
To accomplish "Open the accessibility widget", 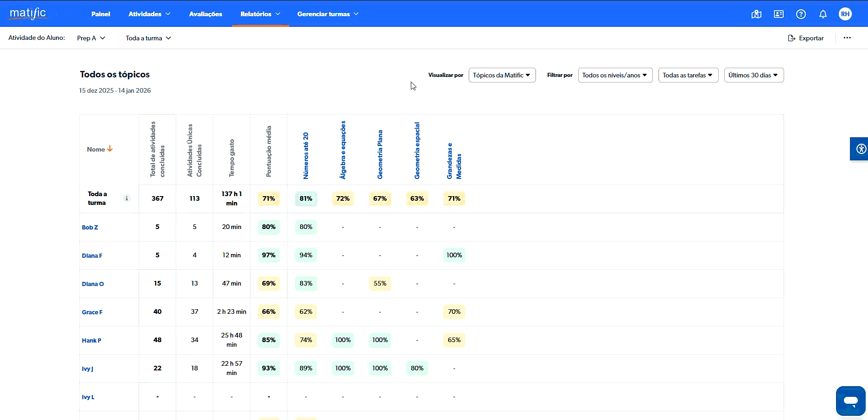I will pos(861,149).
